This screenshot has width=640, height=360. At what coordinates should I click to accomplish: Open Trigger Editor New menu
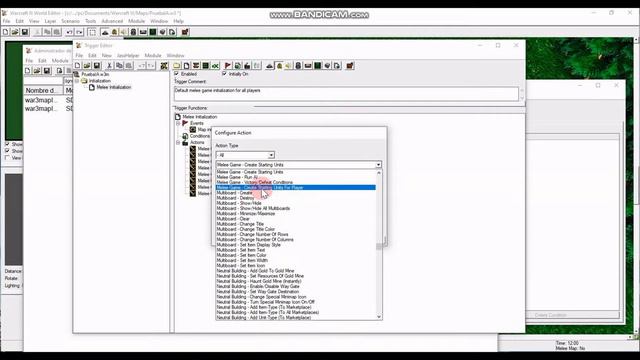pyautogui.click(x=107, y=56)
